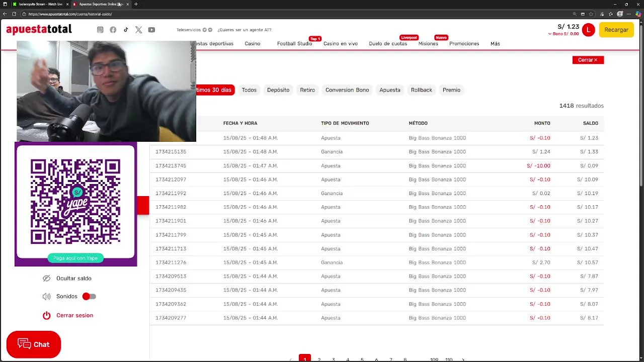Screen dimensions: 644x362
Task: Click the eye icon beside Ocultar saldo
Action: 47,278
